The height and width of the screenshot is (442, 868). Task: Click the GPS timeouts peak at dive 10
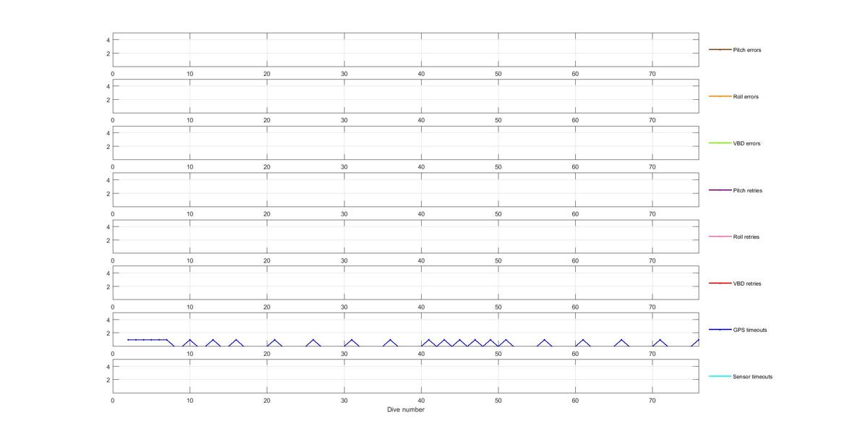click(x=190, y=339)
